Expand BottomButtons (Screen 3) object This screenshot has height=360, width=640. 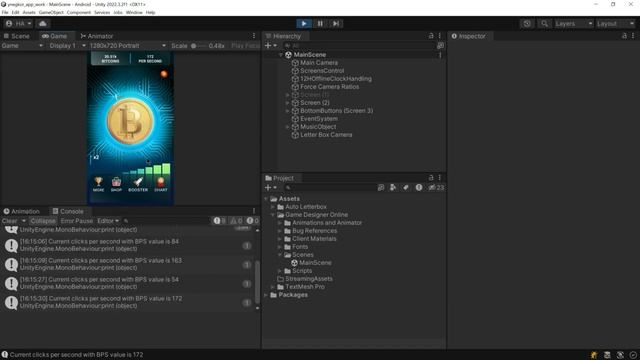pyautogui.click(x=287, y=111)
